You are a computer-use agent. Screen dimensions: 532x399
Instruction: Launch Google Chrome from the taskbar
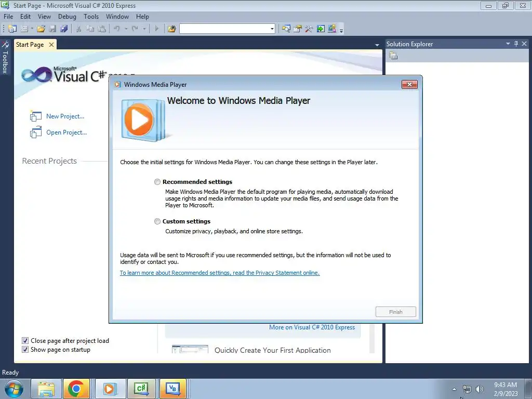[76, 389]
